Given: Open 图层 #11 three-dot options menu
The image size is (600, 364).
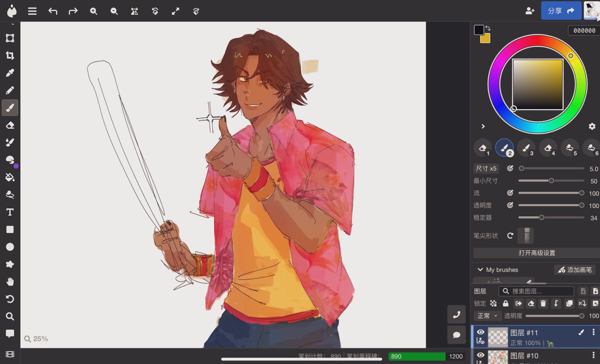Looking at the screenshot, I should [594, 332].
